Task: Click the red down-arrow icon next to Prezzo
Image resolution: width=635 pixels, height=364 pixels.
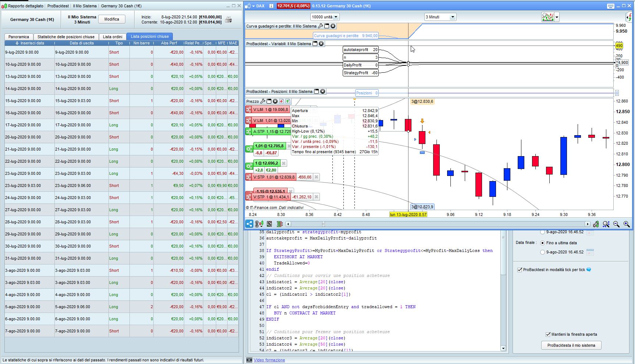Action: tap(281, 101)
